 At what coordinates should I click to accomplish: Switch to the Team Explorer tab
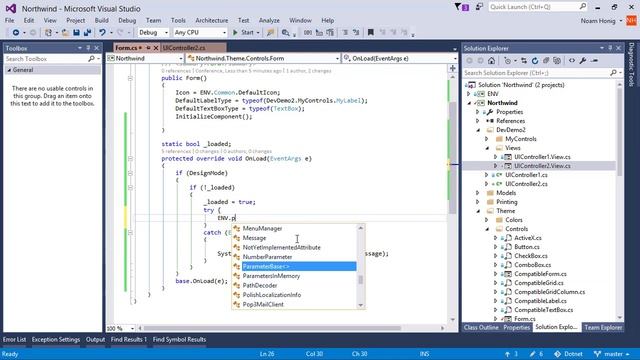(x=603, y=327)
